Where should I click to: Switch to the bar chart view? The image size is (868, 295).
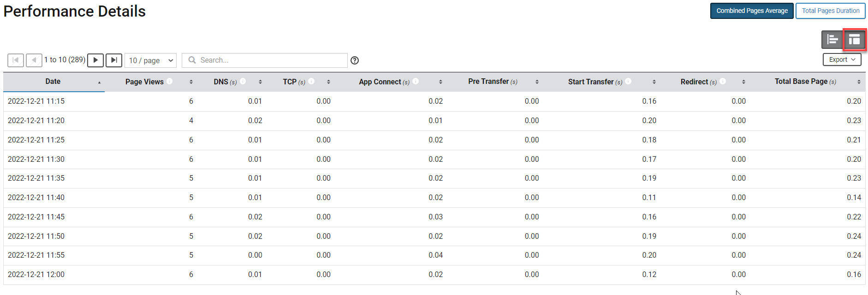(832, 40)
